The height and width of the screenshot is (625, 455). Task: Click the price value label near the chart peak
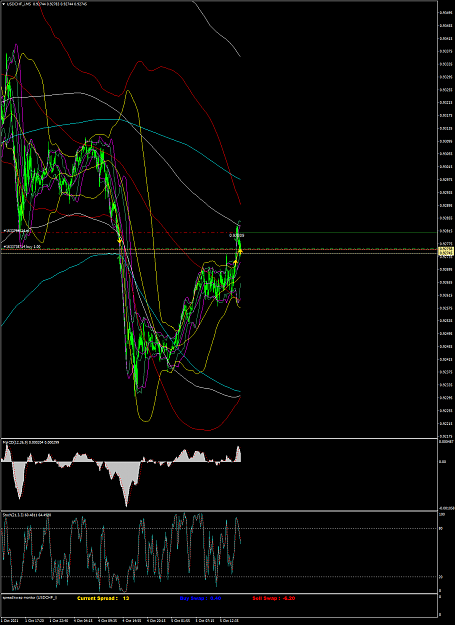click(x=237, y=236)
